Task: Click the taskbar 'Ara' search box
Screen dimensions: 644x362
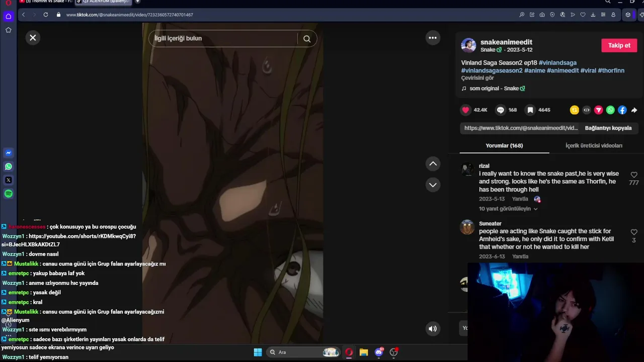Action: tap(303, 352)
